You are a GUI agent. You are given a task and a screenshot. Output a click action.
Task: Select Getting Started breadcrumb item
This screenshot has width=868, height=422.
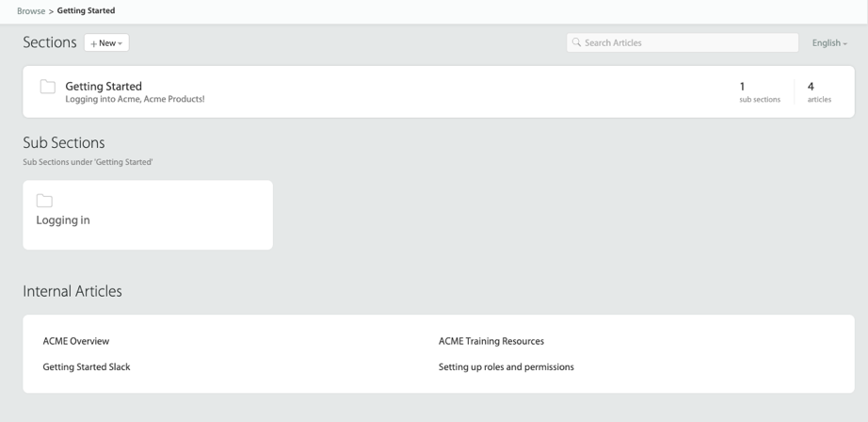click(x=86, y=11)
